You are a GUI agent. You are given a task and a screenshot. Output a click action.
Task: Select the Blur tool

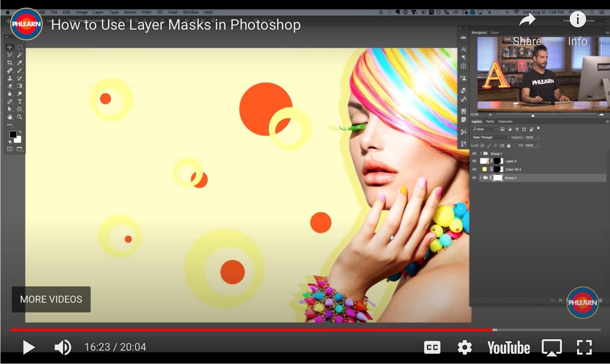click(10, 94)
